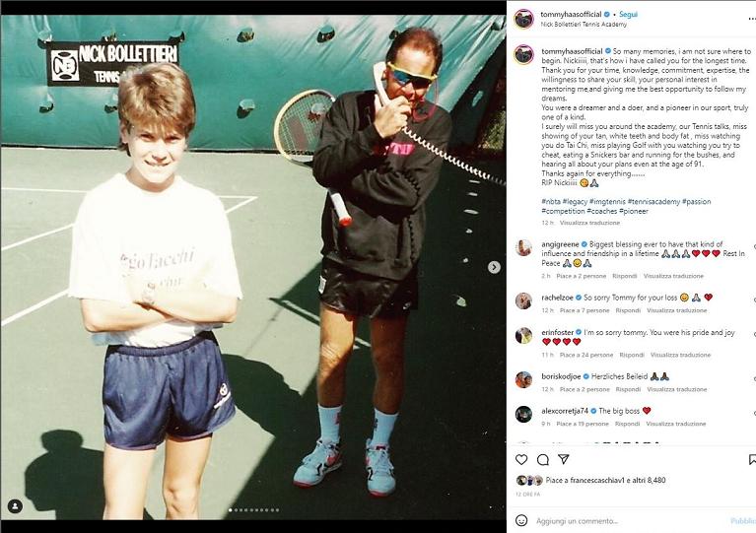Image resolution: width=756 pixels, height=533 pixels.
Task: Open angigreene's avatar
Action: 523,247
